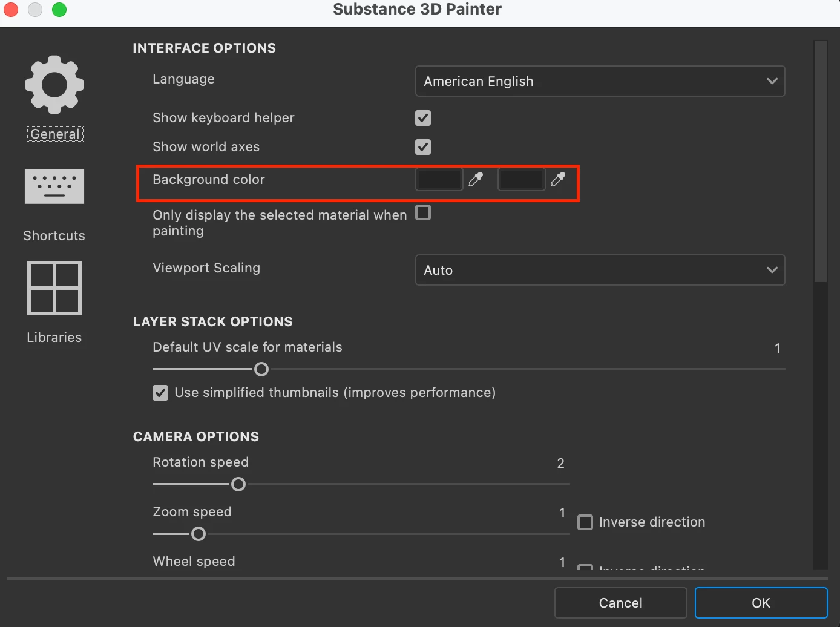This screenshot has height=627, width=840.
Task: Click the settings panel vertical scrollbar
Action: [821, 162]
